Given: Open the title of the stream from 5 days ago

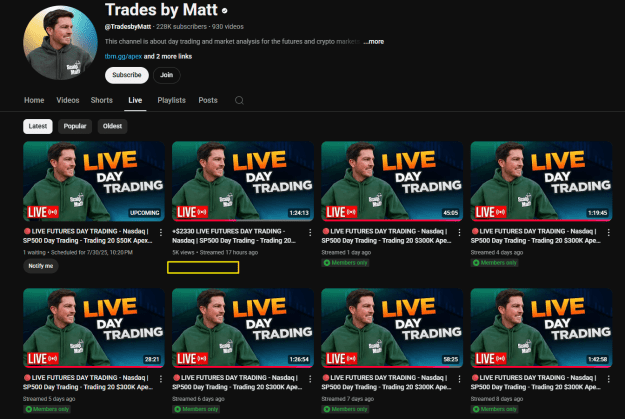Looking at the screenshot, I should (x=88, y=382).
